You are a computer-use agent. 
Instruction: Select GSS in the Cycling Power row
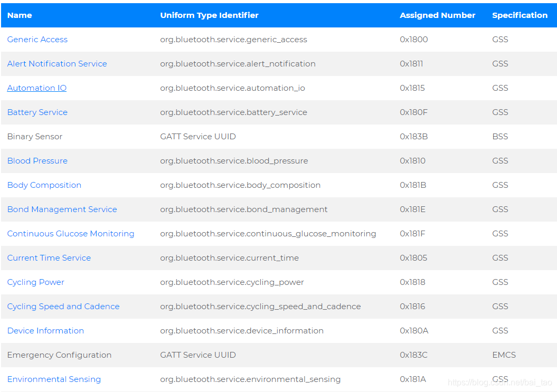click(500, 282)
